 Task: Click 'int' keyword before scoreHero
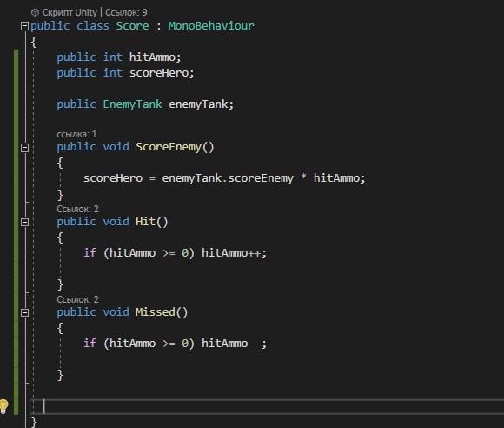(x=112, y=73)
